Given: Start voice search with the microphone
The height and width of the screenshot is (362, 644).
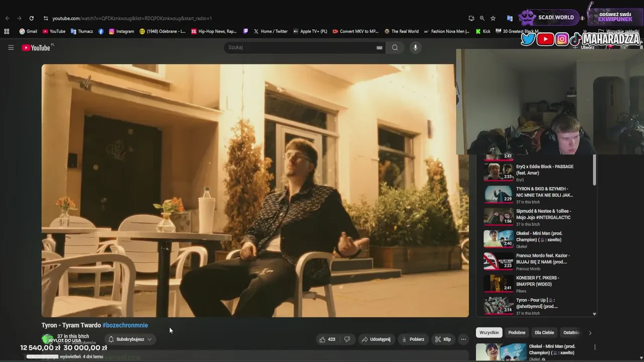Looking at the screenshot, I should [x=415, y=47].
